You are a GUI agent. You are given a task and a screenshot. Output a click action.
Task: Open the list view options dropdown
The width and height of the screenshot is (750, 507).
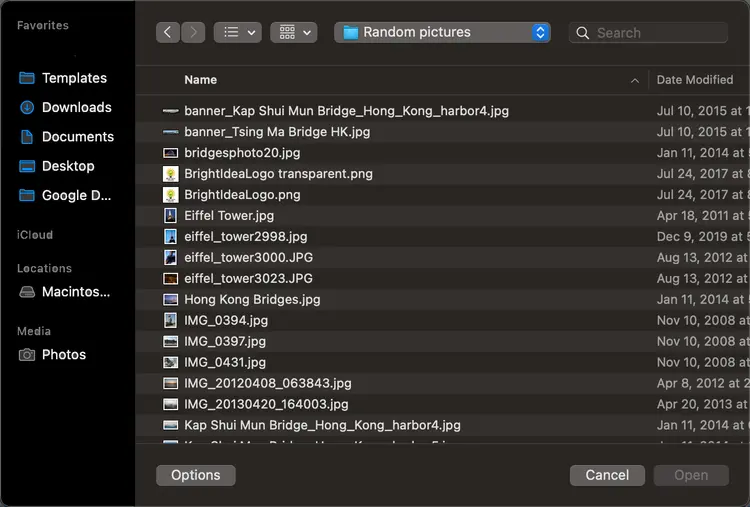(x=237, y=32)
